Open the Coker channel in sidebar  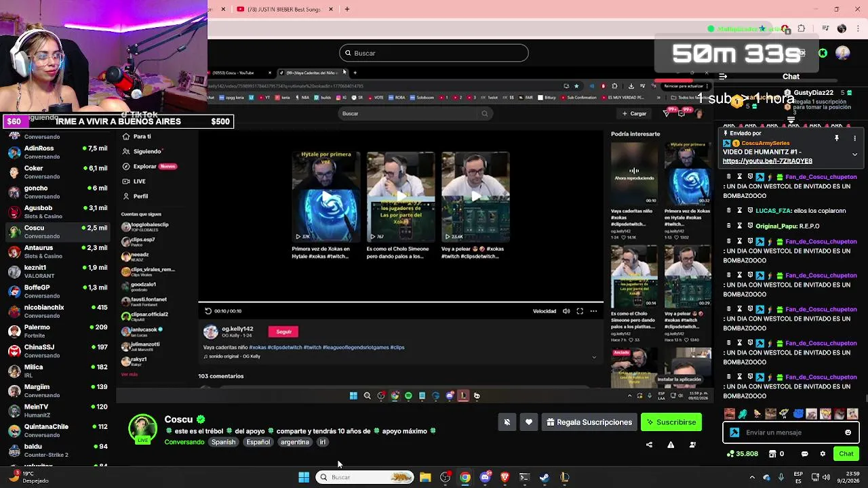[58, 172]
